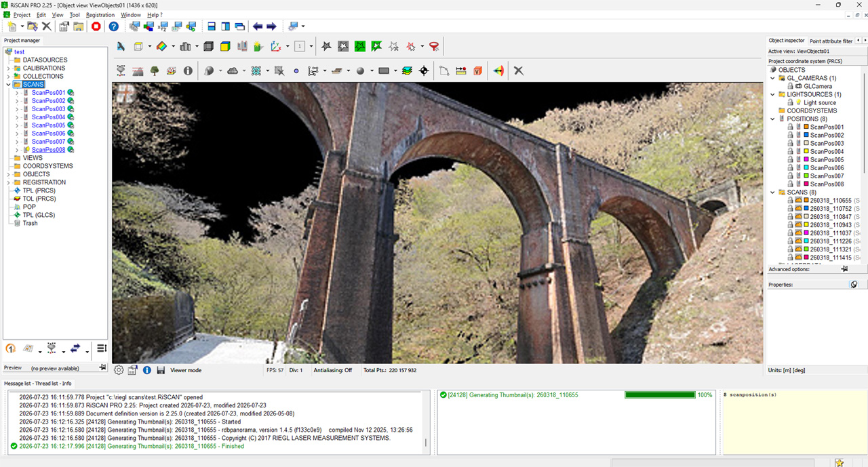Collapse the POSITIONS (8) group in Object inspector

pos(772,119)
